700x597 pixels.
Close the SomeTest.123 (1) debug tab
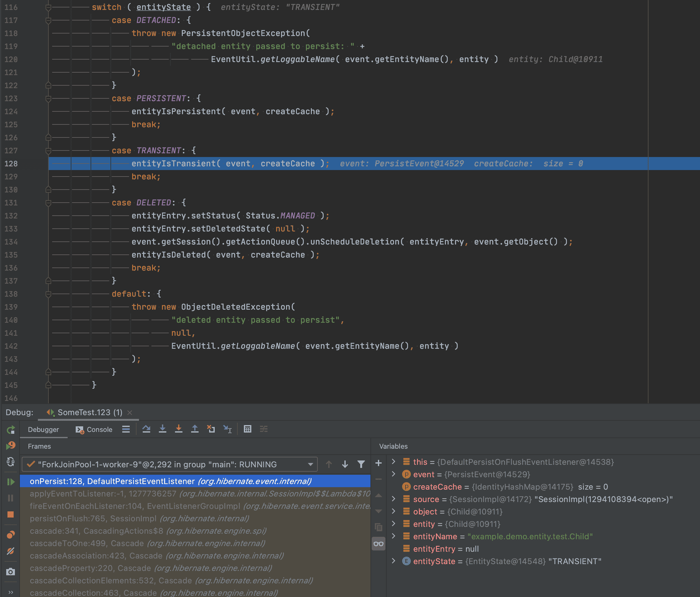[x=130, y=412]
